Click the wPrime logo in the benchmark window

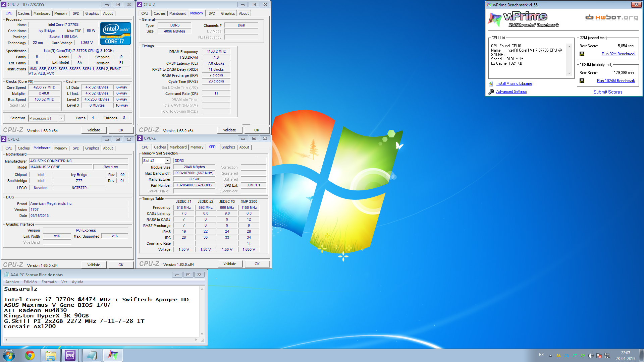pyautogui.click(x=523, y=19)
